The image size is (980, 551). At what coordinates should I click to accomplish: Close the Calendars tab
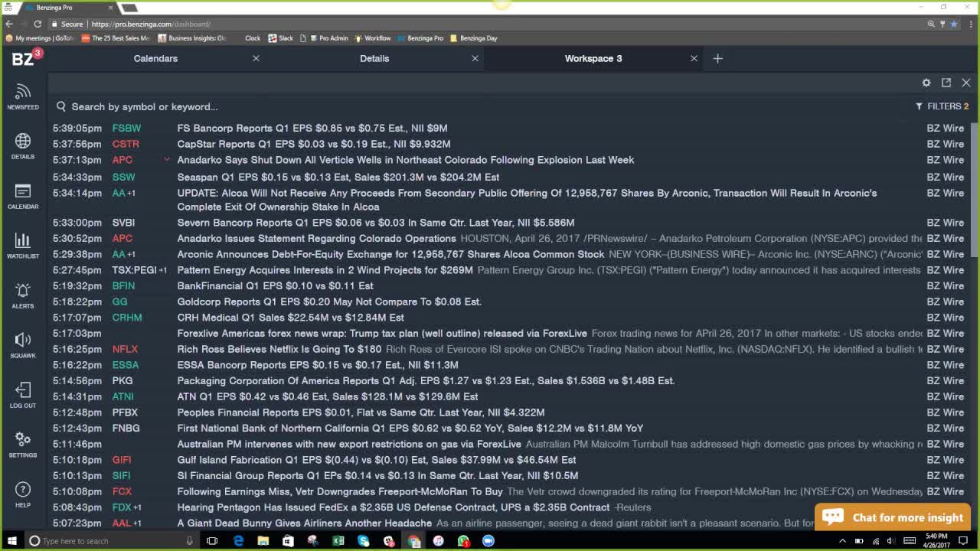(x=256, y=58)
